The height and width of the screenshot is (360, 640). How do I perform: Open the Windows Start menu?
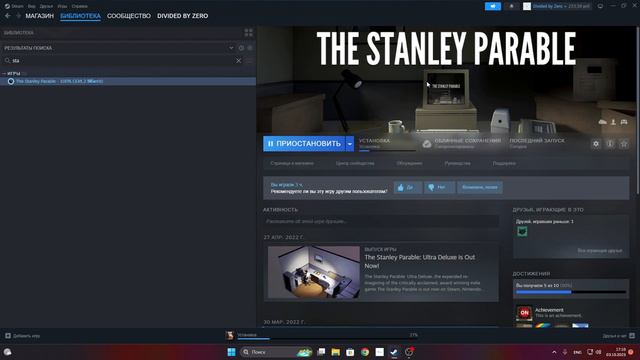coord(231,352)
